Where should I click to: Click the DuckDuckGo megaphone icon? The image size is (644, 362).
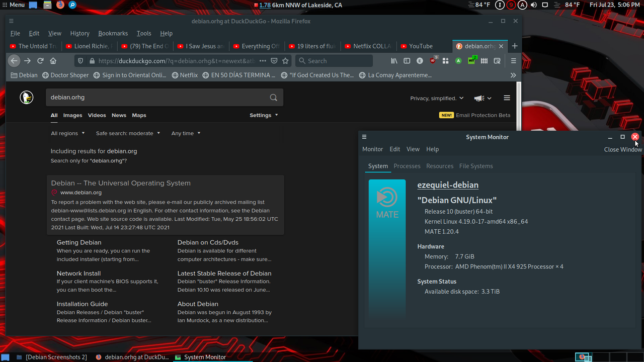(479, 98)
